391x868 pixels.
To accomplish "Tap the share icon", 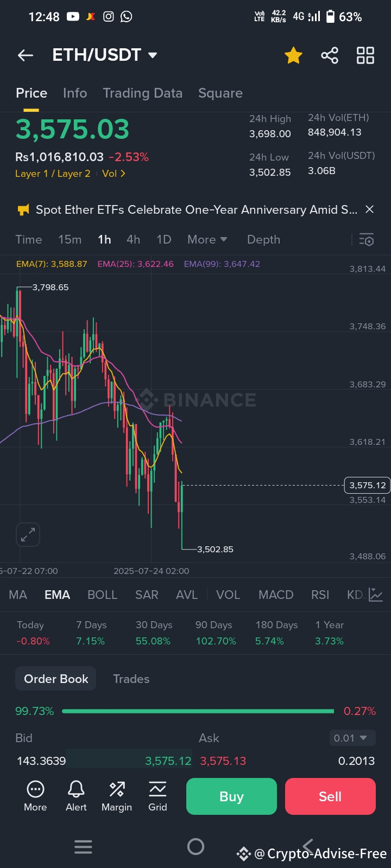I will tap(329, 55).
